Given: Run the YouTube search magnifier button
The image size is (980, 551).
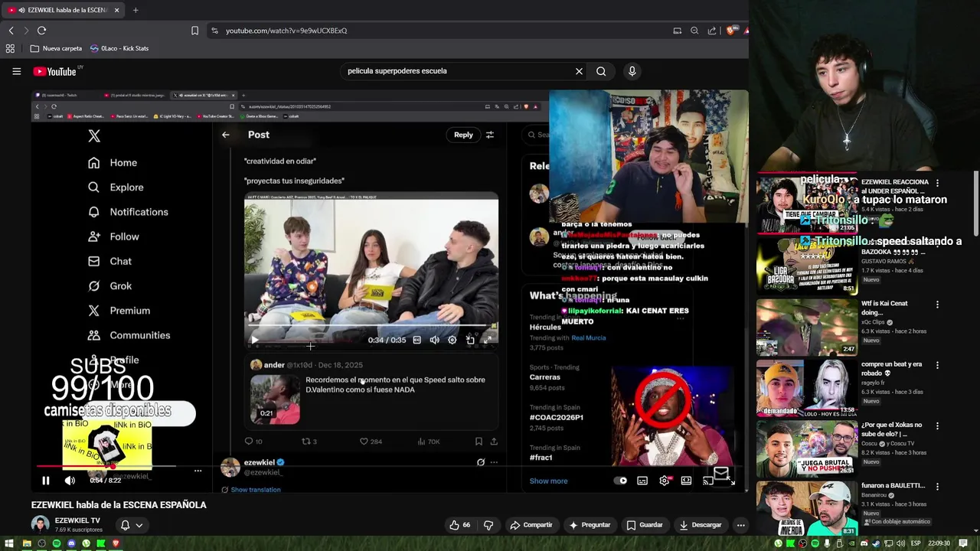Looking at the screenshot, I should point(601,71).
